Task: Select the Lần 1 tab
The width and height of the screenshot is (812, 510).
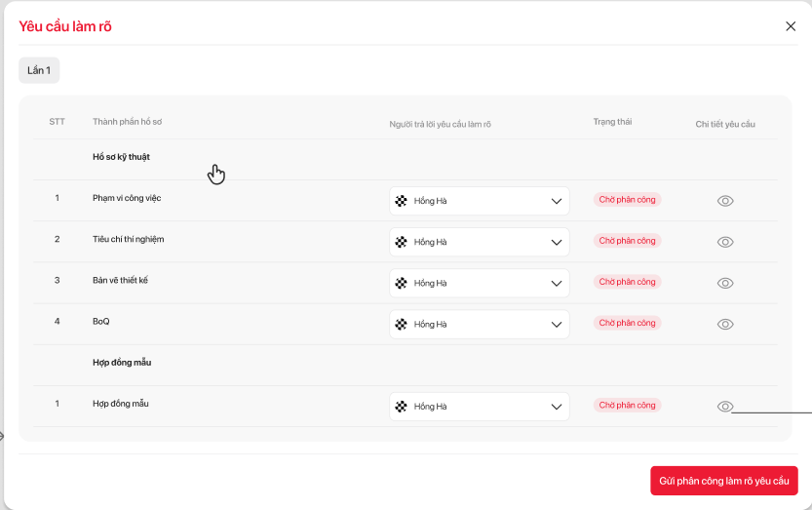Action: coord(39,70)
